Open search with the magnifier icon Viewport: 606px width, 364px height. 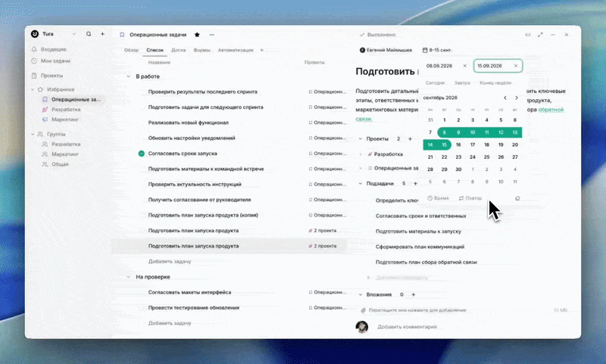[x=89, y=34]
